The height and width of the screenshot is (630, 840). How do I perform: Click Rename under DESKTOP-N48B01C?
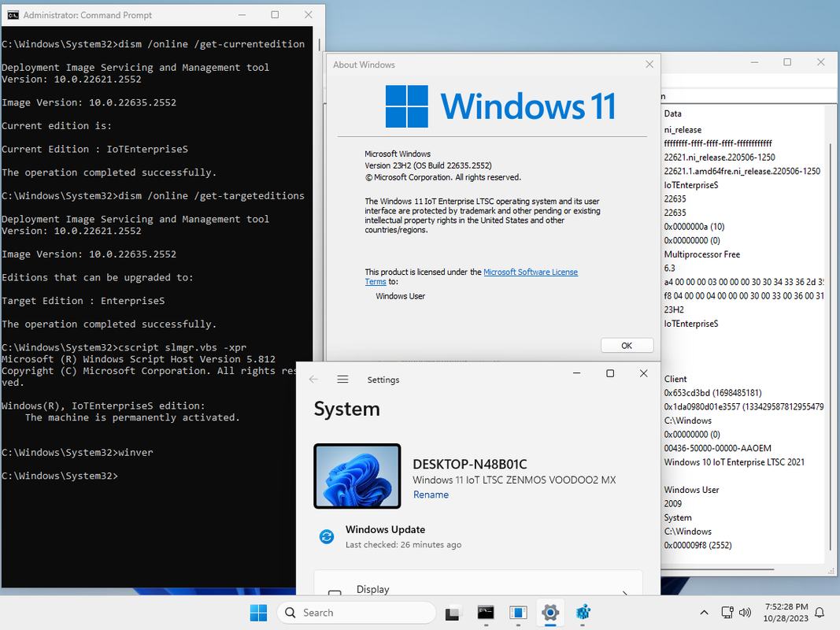431,495
